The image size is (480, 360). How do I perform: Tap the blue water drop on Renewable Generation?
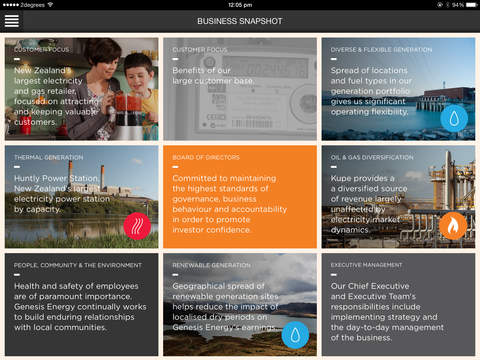click(295, 335)
